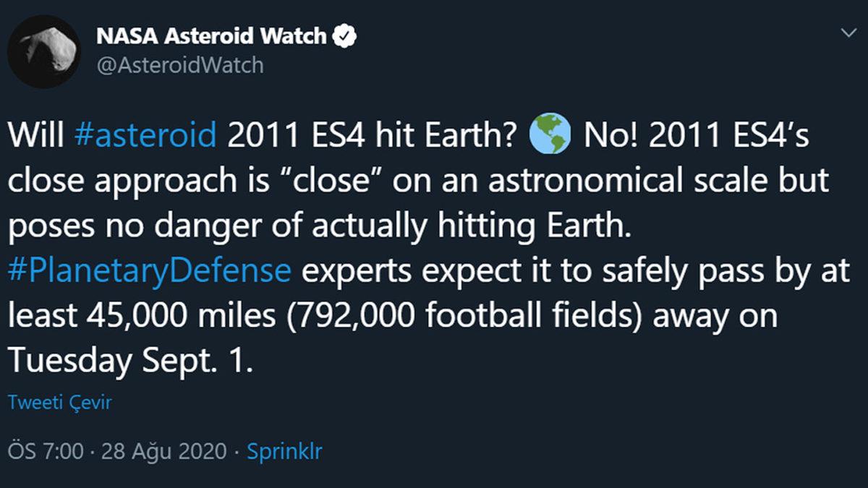This screenshot has height=488, width=868.
Task: Click the Earth globe emoji
Action: pyautogui.click(x=550, y=134)
